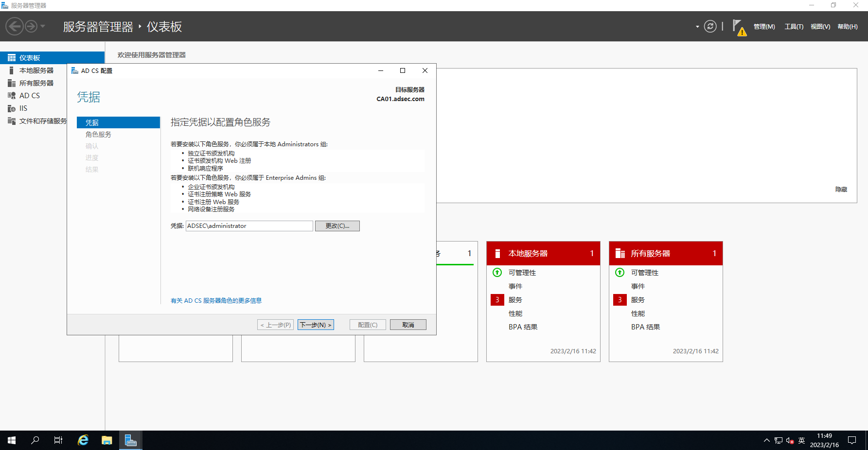Show hidden system tray icons
The image size is (868, 450).
click(766, 440)
